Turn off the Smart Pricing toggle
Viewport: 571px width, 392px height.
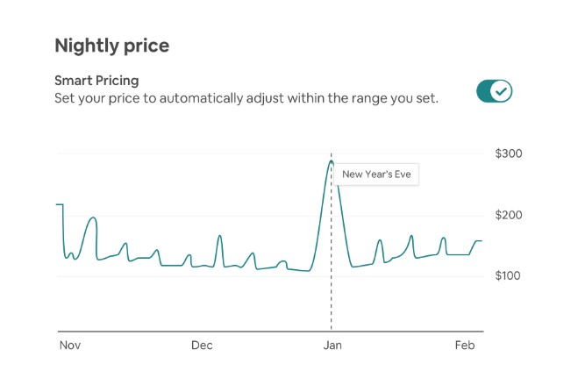click(x=494, y=91)
